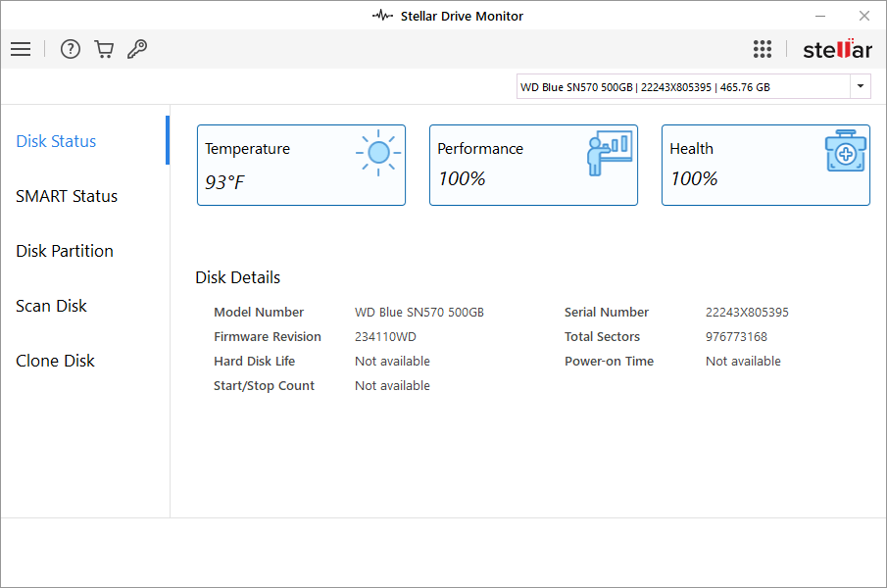Image resolution: width=887 pixels, height=588 pixels.
Task: Open the hamburger menu
Action: [x=21, y=49]
